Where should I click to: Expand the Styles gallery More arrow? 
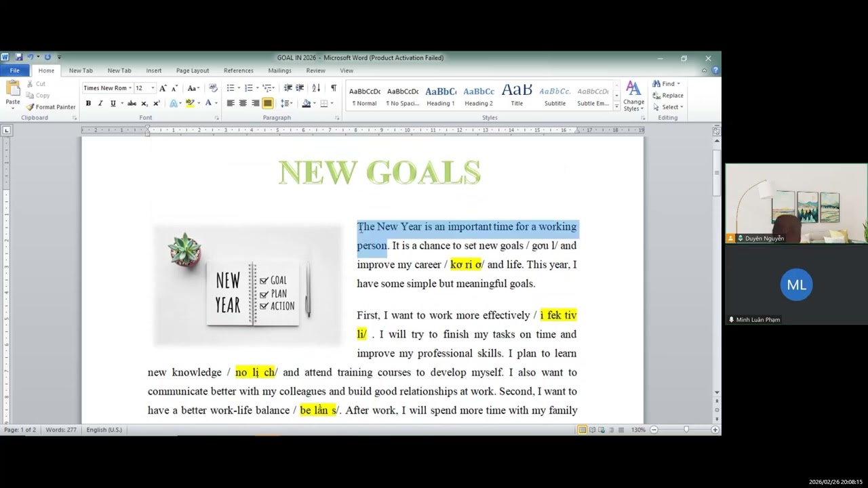coord(616,107)
